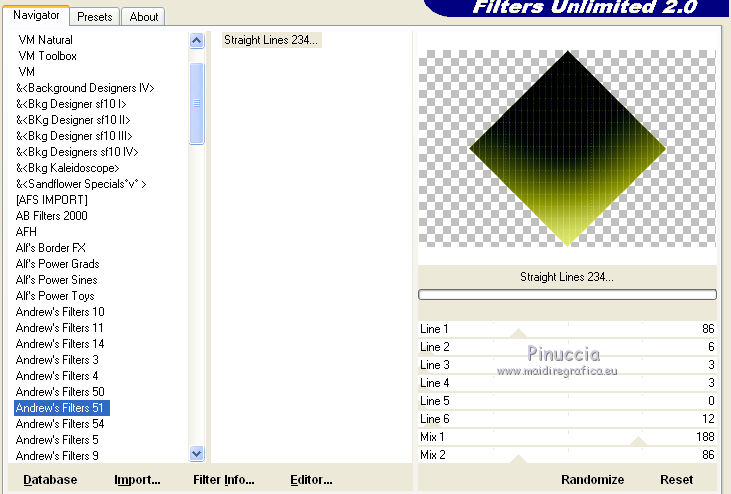Select &<Bkg Designer sf10 III> category
Image resolution: width=731 pixels, height=494 pixels.
74,136
